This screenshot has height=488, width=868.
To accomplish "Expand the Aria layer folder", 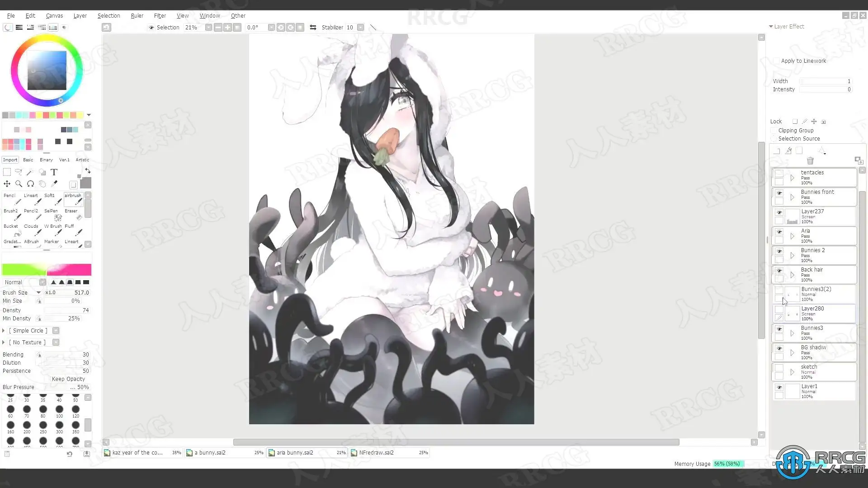I will click(792, 236).
